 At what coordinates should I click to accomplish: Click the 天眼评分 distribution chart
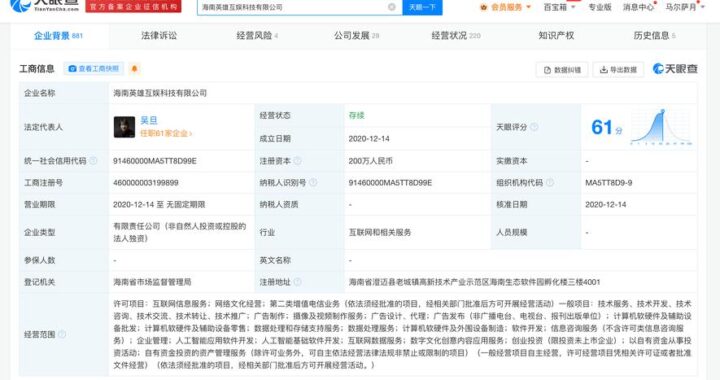(x=661, y=127)
